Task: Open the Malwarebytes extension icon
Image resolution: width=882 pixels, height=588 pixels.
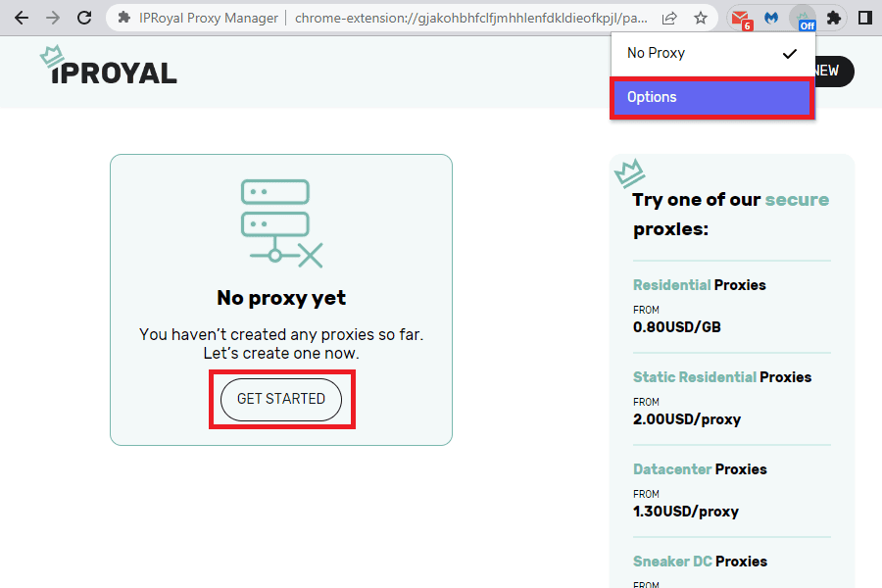Action: click(772, 18)
